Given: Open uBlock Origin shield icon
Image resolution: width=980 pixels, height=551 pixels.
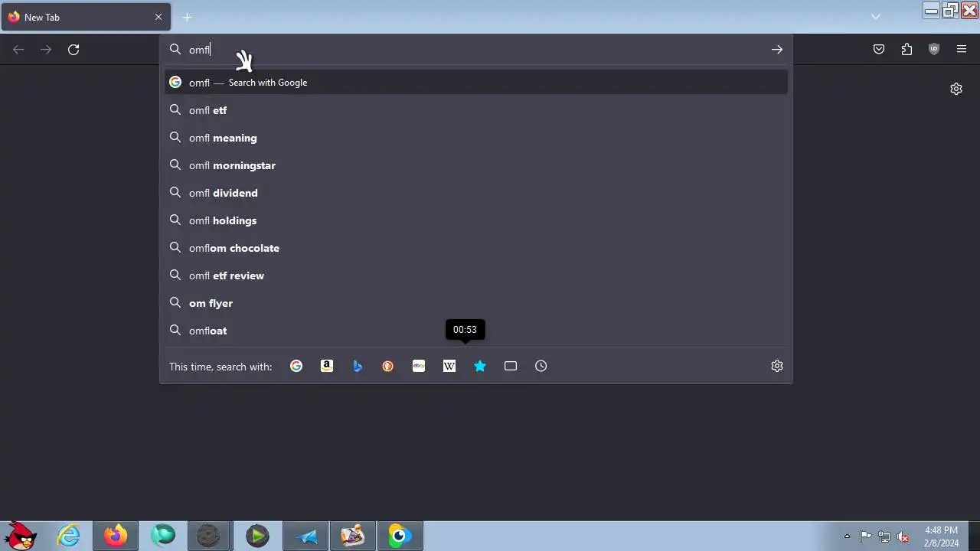Looking at the screenshot, I should 934,49.
